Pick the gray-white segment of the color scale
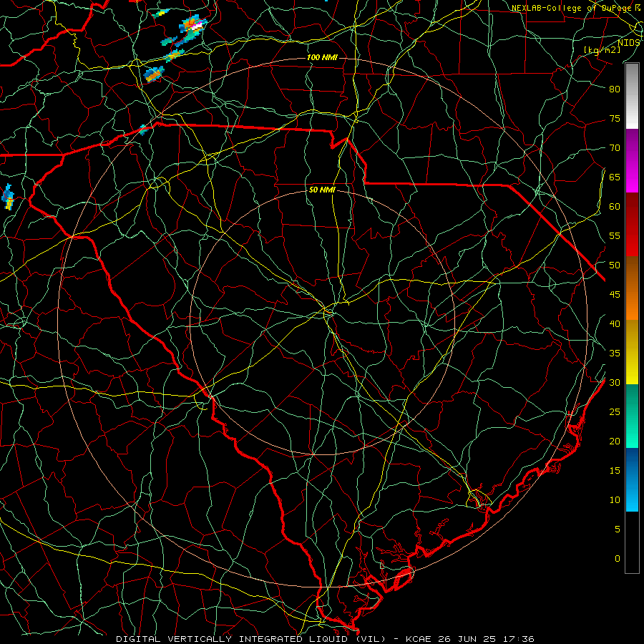Image resolution: width=644 pixels, height=644 pixels. 632,96
